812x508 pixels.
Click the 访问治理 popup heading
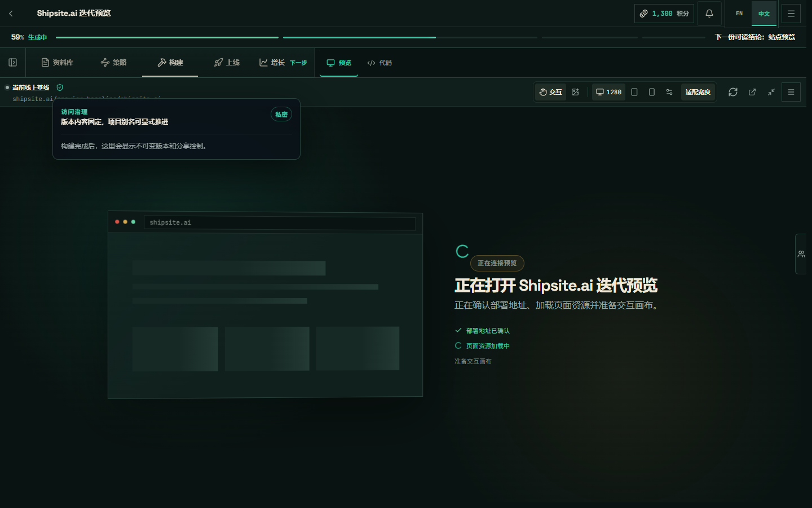click(x=74, y=112)
